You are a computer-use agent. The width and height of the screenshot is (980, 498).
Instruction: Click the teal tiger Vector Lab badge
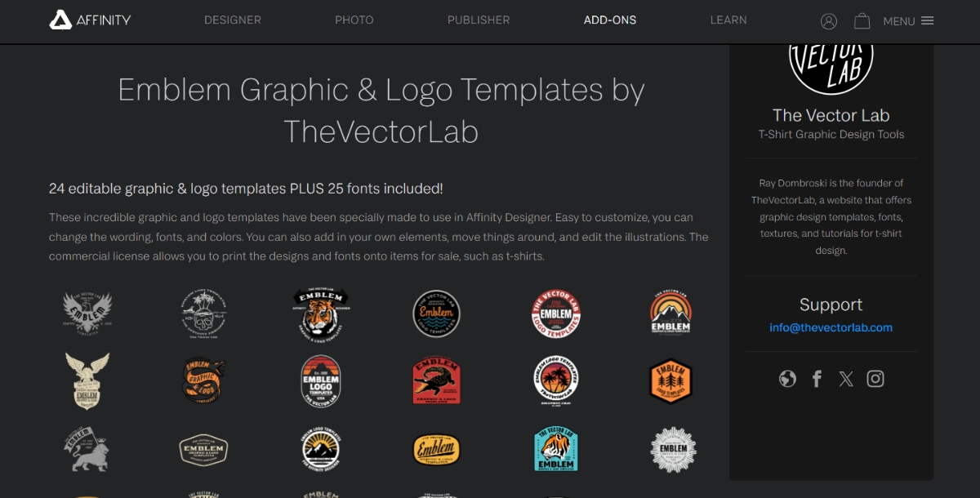coord(555,449)
